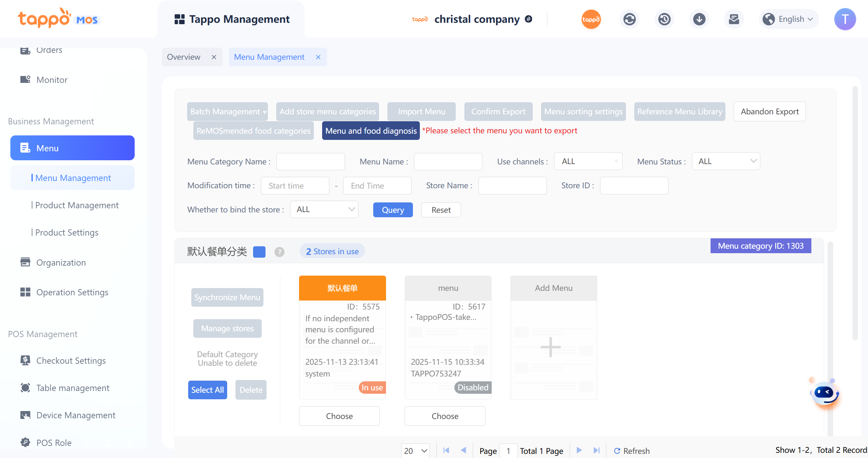Click the help question mark icon
868x458 pixels.
[279, 252]
